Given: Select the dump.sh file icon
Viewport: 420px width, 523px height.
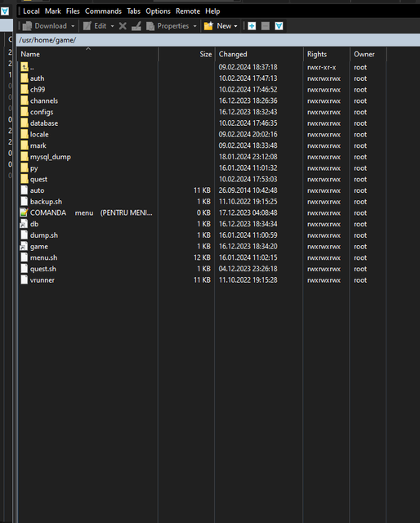Looking at the screenshot, I should (25, 235).
